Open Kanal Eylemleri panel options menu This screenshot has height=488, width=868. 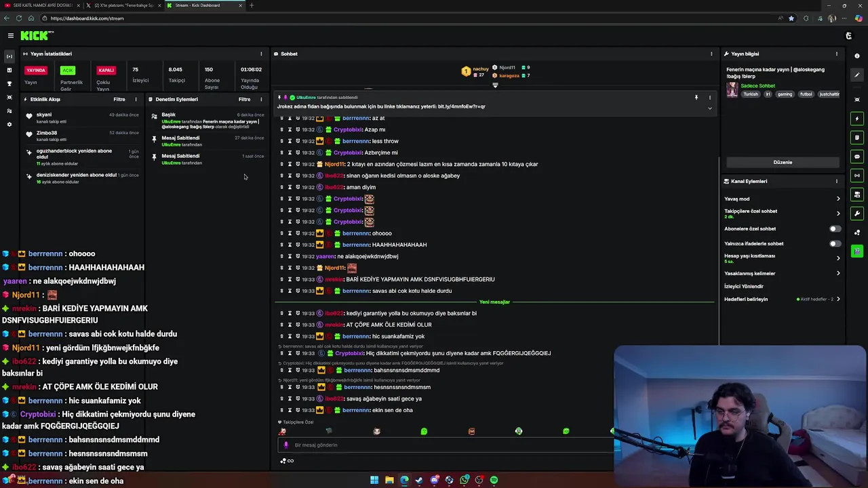point(836,181)
